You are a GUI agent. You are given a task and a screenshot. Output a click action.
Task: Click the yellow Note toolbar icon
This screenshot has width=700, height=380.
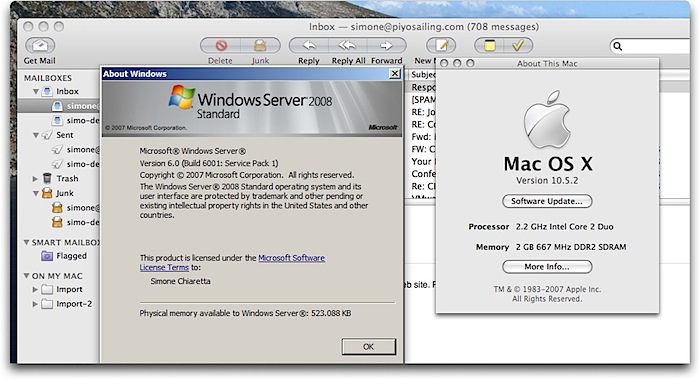pos(489,46)
